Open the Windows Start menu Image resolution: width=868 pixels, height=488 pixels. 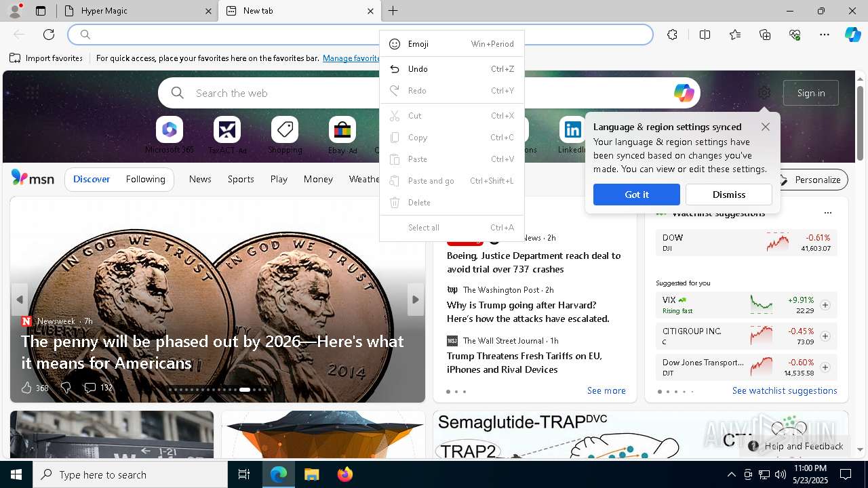click(16, 474)
